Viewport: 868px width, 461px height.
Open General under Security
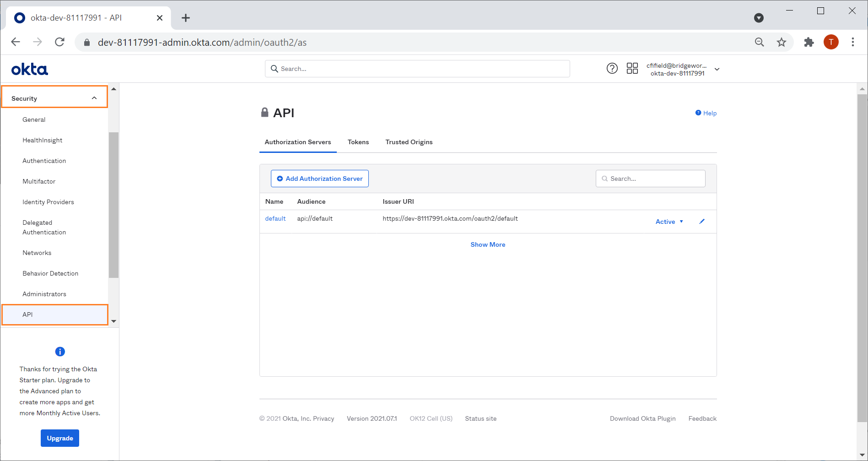pyautogui.click(x=34, y=119)
